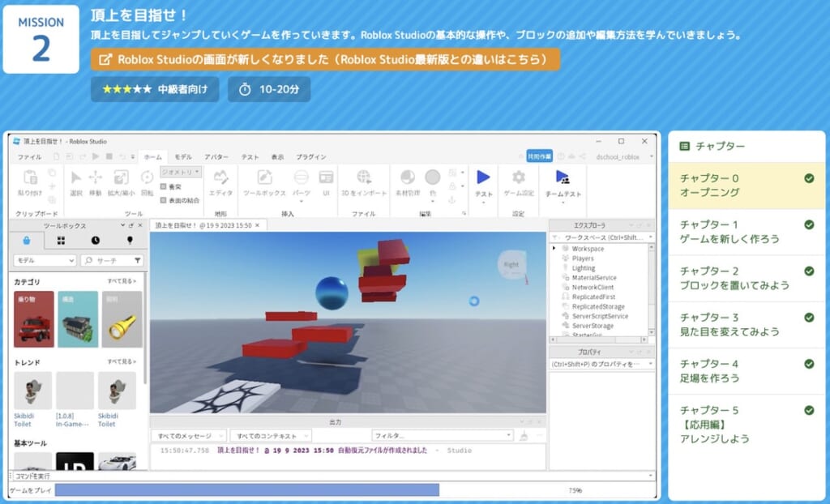Toggle the 衝突 checkbox
The image size is (830, 504).
pos(164,186)
